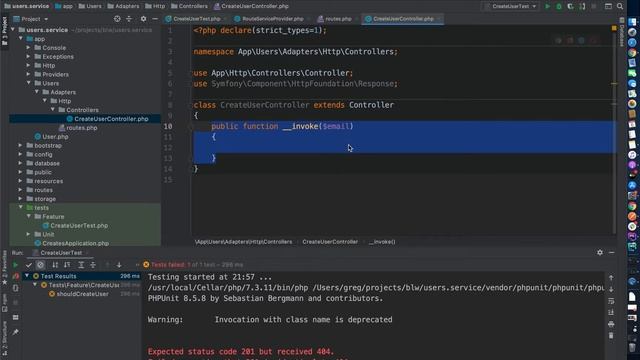Open the Structure tool window
640x360 pixels.
tap(4, 337)
